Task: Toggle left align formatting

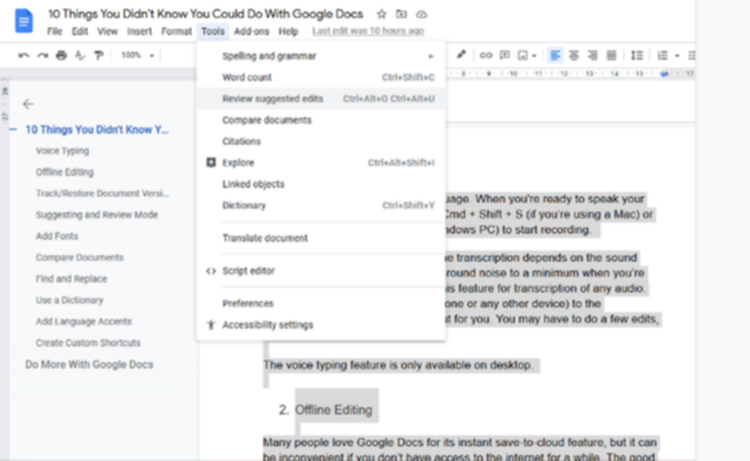Action: point(555,55)
